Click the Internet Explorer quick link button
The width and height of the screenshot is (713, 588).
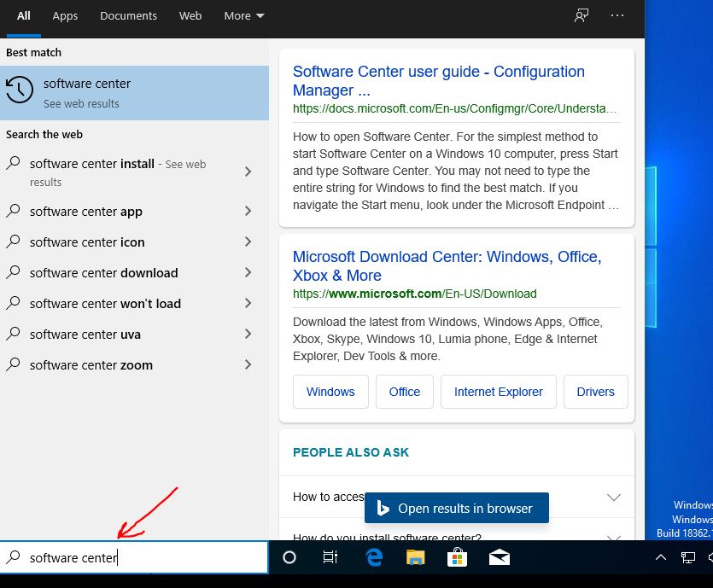coord(498,392)
